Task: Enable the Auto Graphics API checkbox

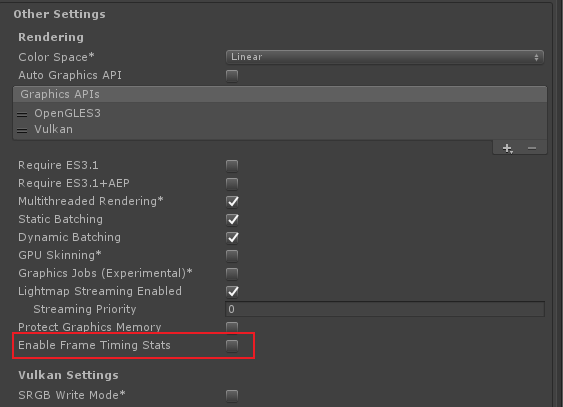Action: (232, 76)
